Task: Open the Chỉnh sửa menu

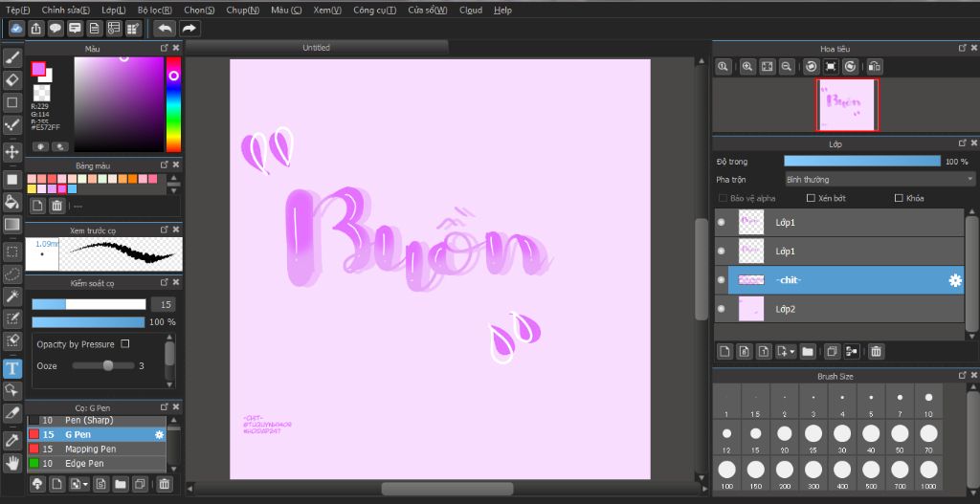Action: click(66, 10)
